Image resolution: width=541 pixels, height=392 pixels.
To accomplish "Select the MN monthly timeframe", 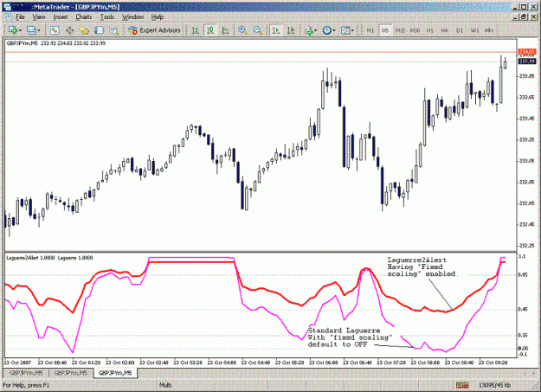I will [x=489, y=30].
